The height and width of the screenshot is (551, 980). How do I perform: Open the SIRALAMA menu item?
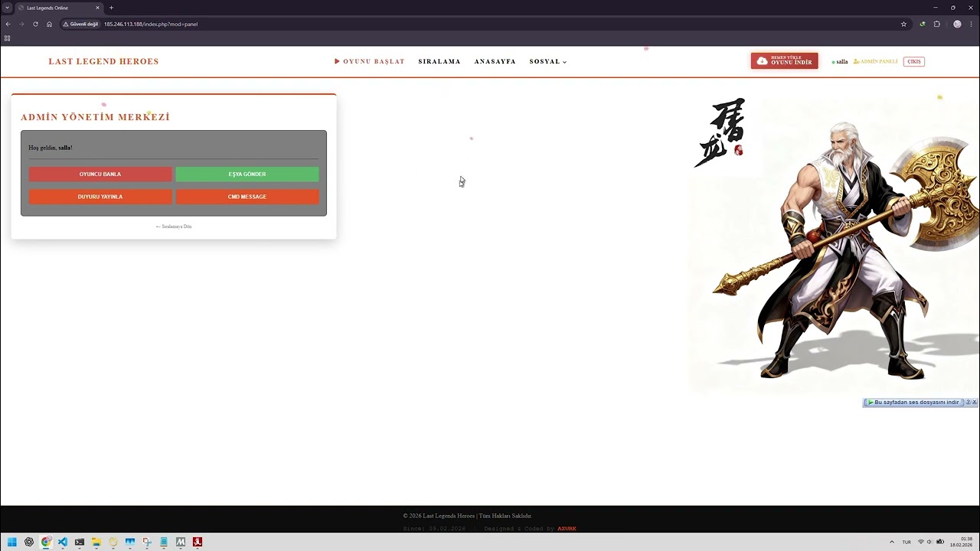click(x=439, y=61)
